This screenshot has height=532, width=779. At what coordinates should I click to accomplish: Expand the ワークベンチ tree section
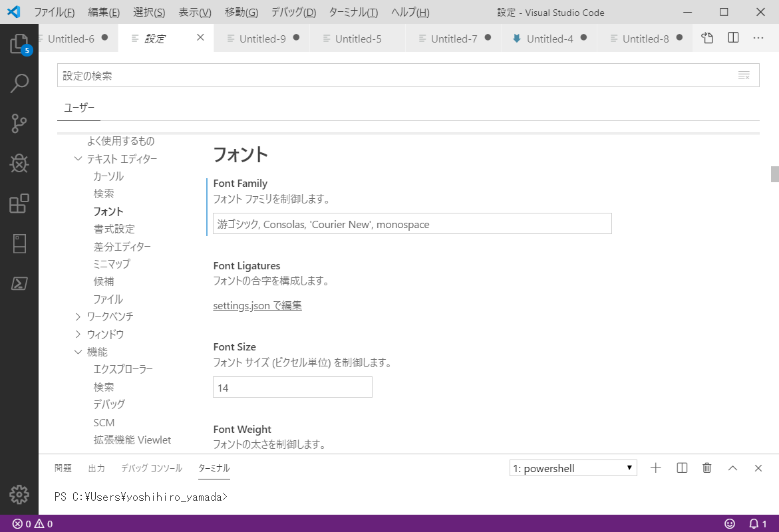pos(78,317)
